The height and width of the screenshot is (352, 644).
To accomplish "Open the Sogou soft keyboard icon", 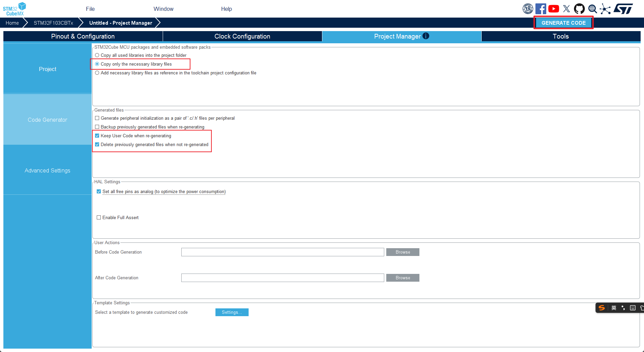I will [632, 308].
